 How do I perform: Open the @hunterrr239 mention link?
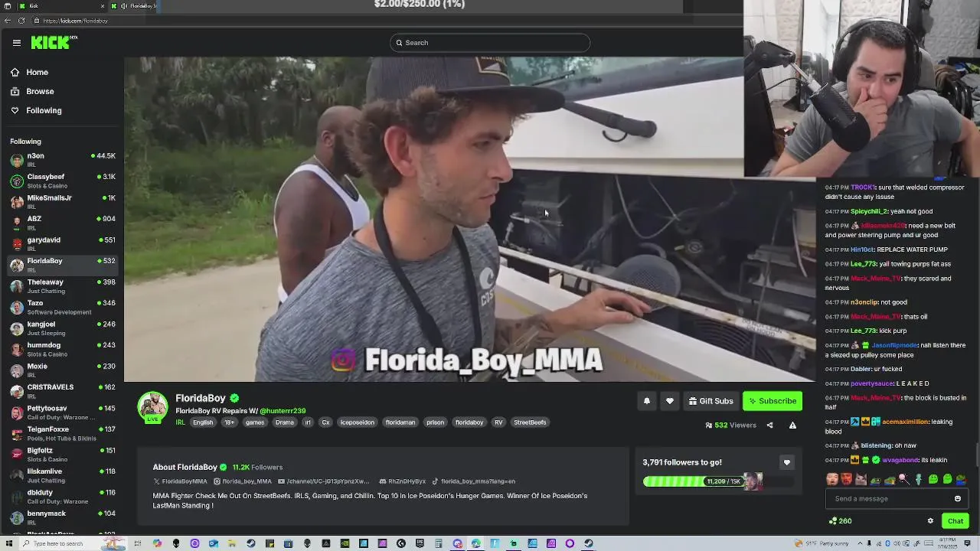[x=283, y=411]
